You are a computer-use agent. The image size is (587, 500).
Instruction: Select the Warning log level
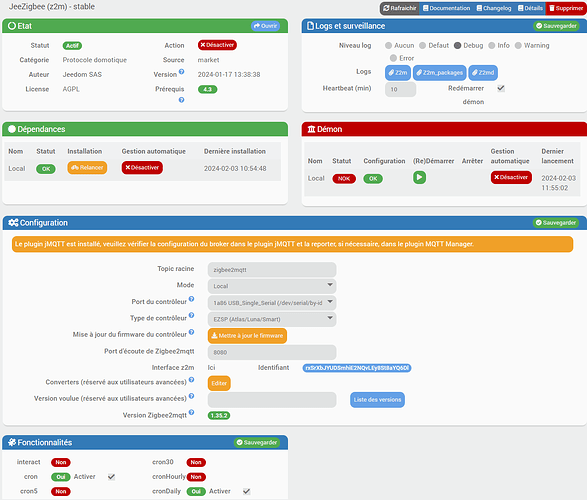point(518,45)
